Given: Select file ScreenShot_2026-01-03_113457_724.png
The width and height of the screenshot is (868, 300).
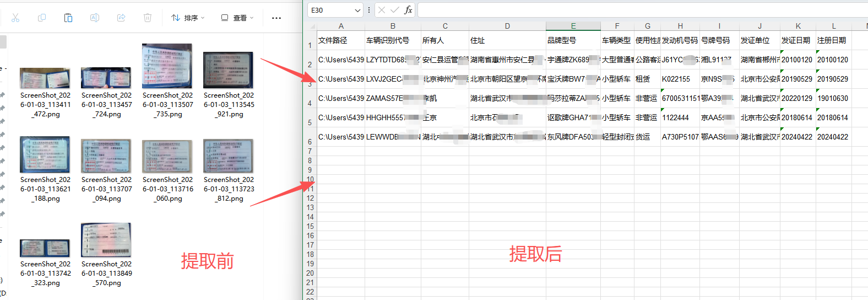Looking at the screenshot, I should point(106,93).
